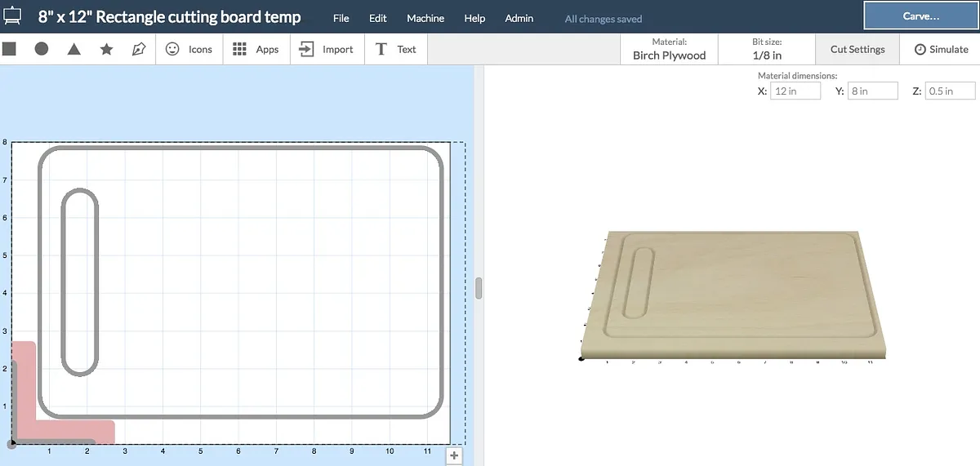Select the star shape tool

click(x=106, y=49)
